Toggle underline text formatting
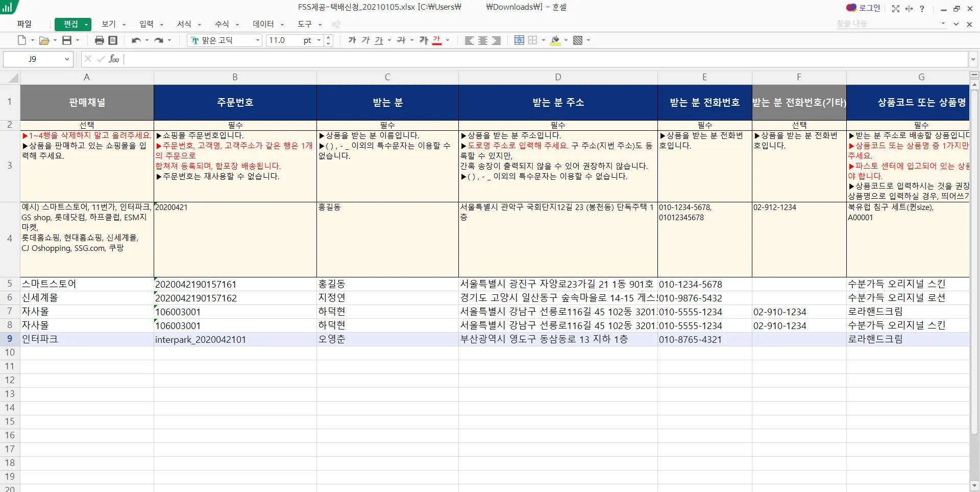Screen dimensions: 980x492 tap(378, 40)
